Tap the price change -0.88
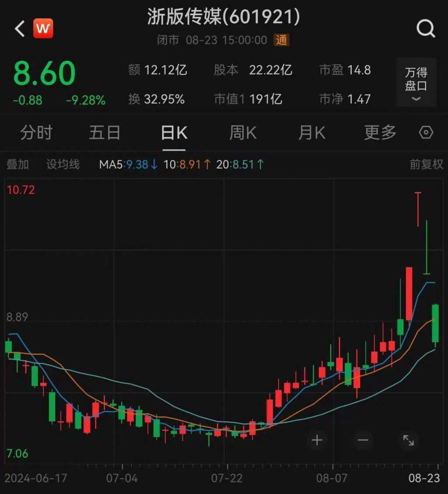The height and width of the screenshot is (494, 448). click(28, 100)
